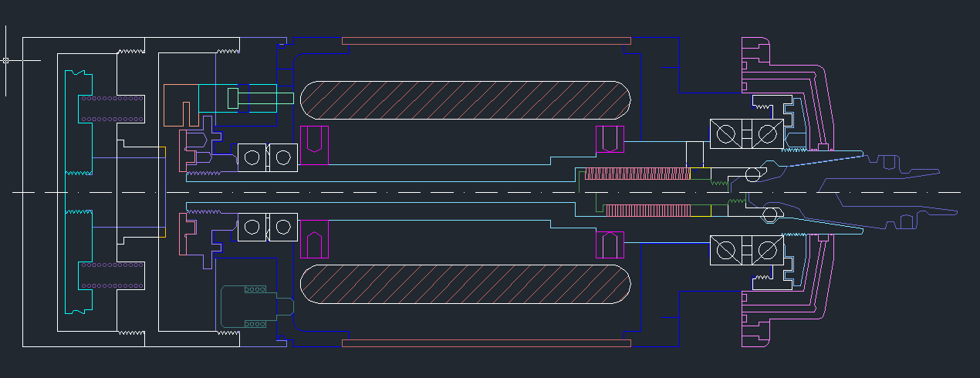Select the leftmost bearing ball above the centerline
Viewport: 980px width, 378px height.
pyautogui.click(x=252, y=158)
